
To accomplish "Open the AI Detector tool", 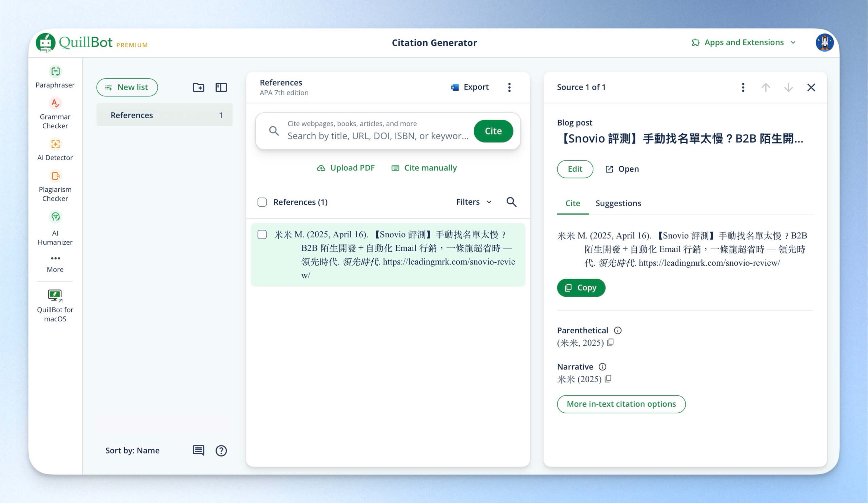I will click(x=55, y=150).
